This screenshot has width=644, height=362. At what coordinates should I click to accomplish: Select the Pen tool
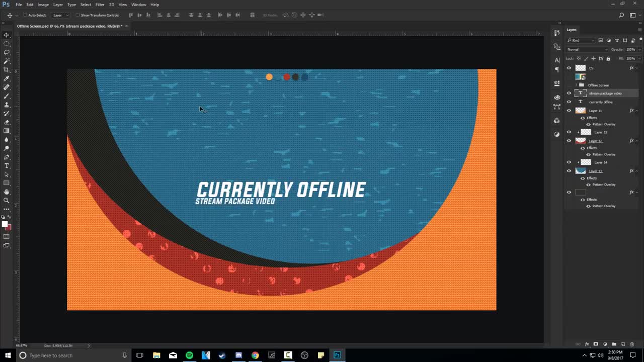(x=7, y=157)
